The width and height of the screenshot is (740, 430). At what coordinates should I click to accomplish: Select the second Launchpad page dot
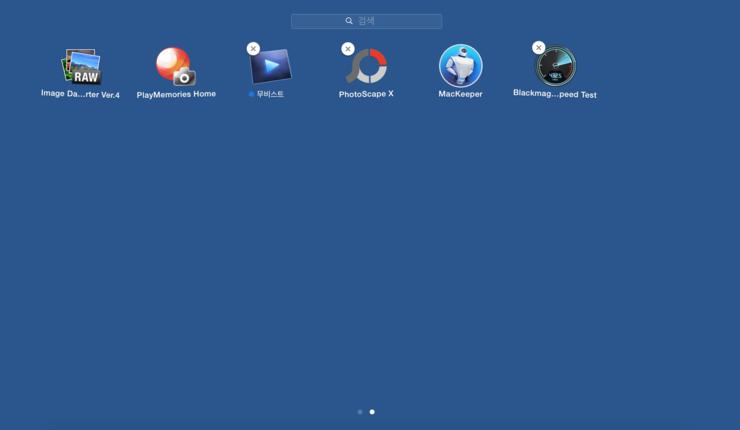[x=372, y=412]
